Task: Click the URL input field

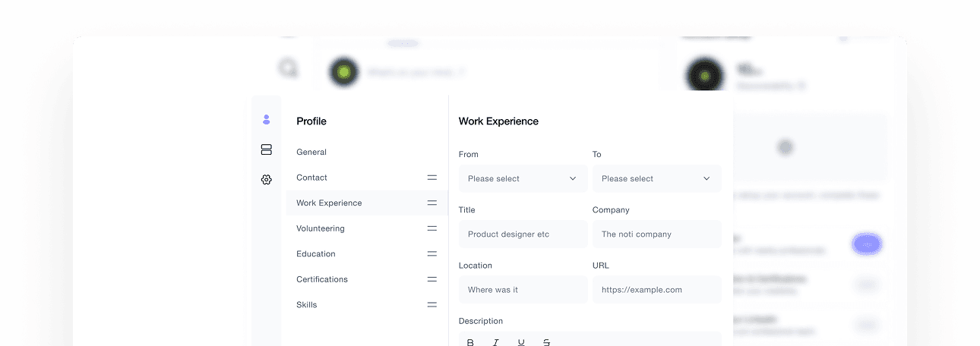Action: 657,289
